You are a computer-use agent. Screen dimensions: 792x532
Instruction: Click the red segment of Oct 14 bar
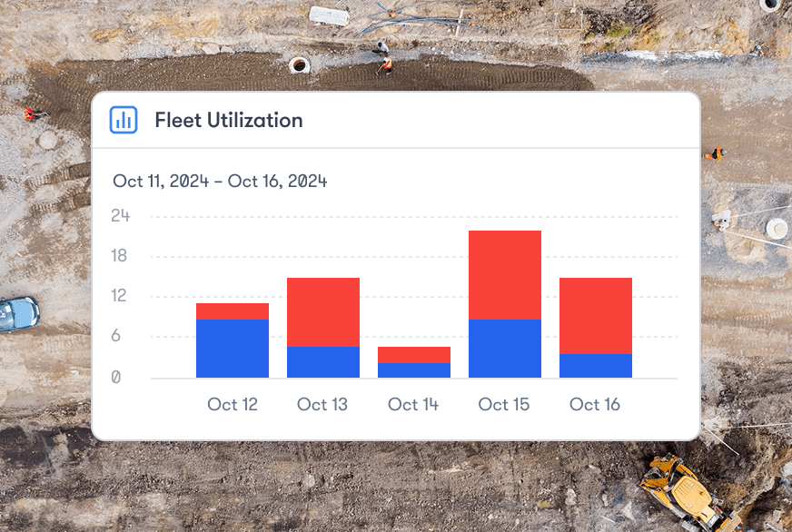414,355
